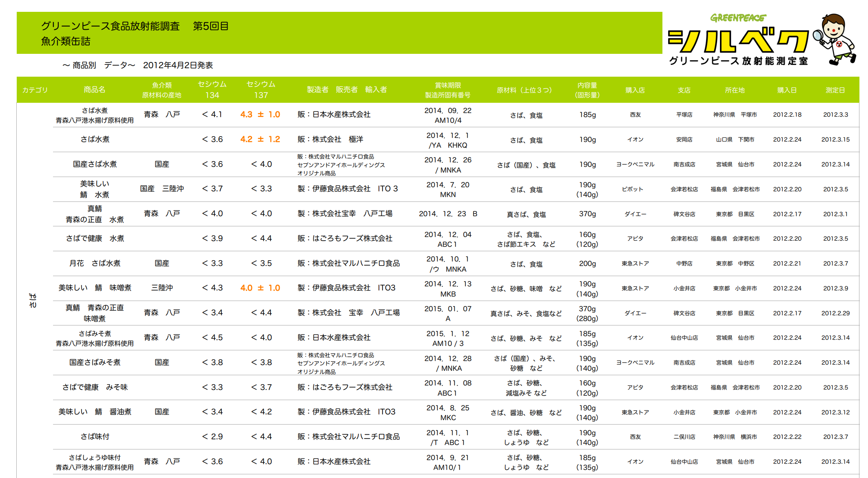Select the グリーンピース放射能測定室 caption under the logo
868x478 pixels.
coord(738,61)
